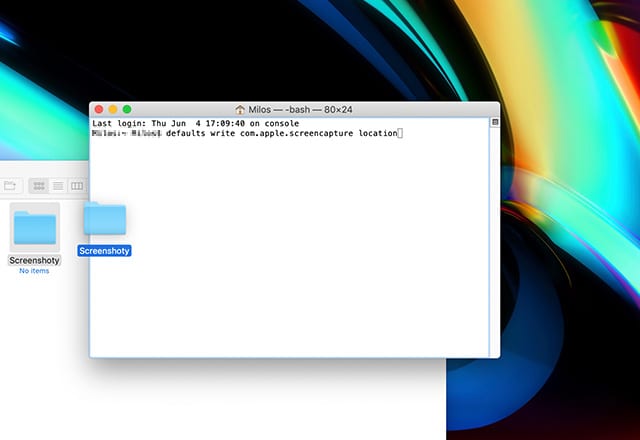Image resolution: width=640 pixels, height=440 pixels.
Task: Click the cursor after "location" in Terminal
Action: point(399,132)
